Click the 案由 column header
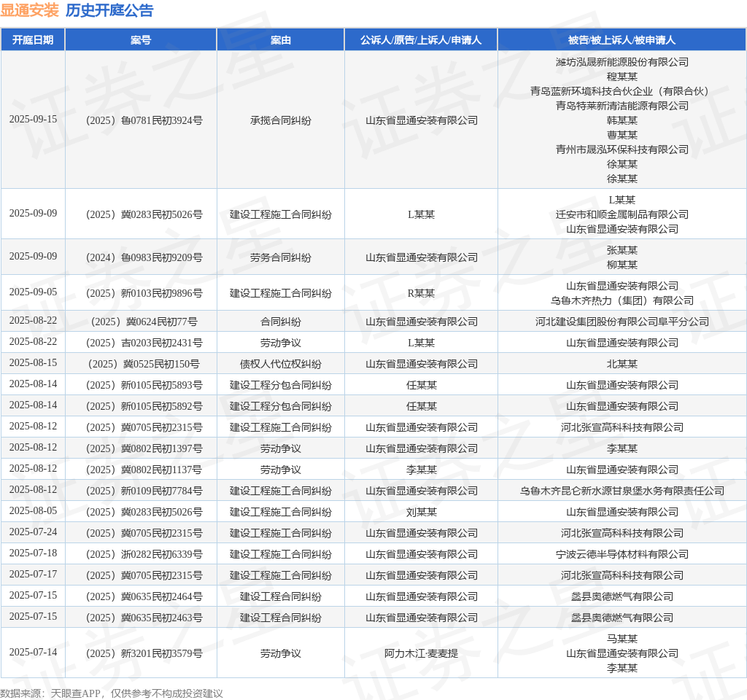Image resolution: width=747 pixels, height=700 pixels. pos(281,40)
